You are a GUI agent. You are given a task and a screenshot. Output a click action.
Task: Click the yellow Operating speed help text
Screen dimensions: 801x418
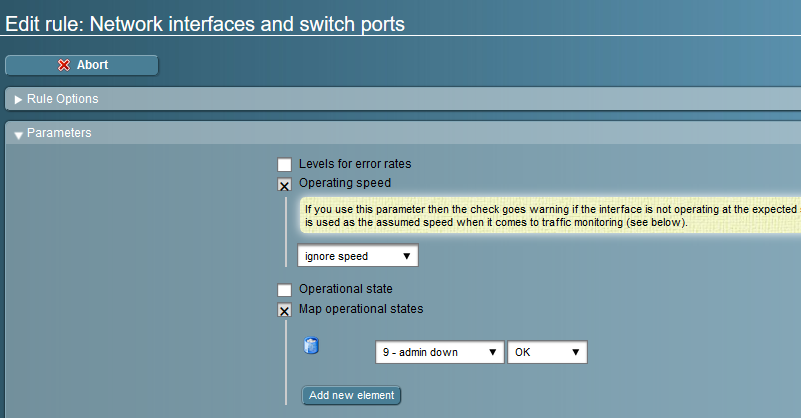point(550,216)
